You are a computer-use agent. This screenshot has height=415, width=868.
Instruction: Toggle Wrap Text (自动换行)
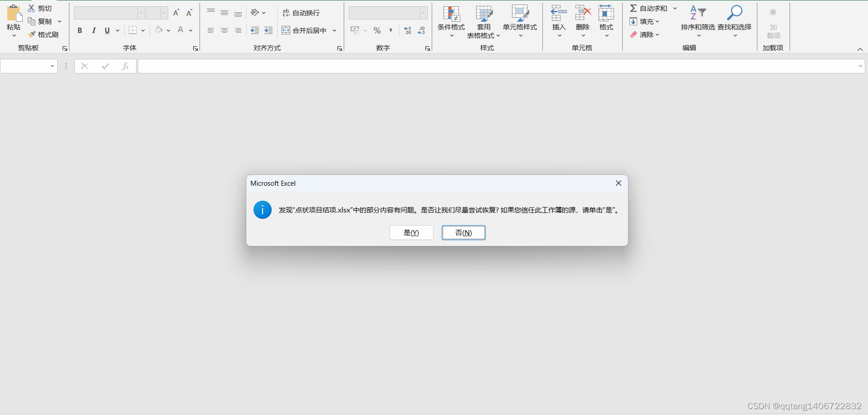301,13
